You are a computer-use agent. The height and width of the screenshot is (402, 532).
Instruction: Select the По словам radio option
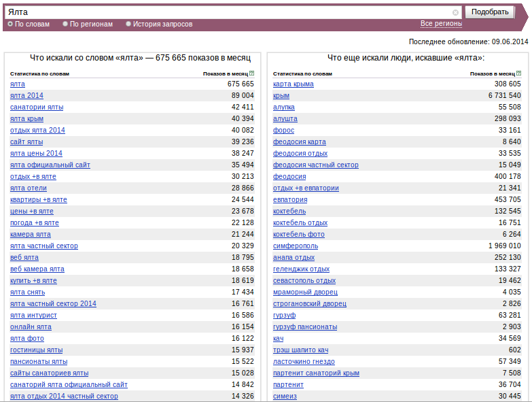tap(10, 24)
